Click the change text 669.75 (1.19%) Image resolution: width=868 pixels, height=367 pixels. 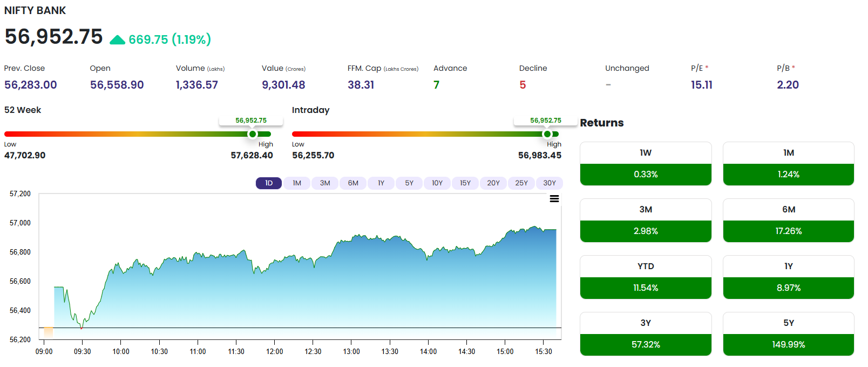tap(169, 39)
